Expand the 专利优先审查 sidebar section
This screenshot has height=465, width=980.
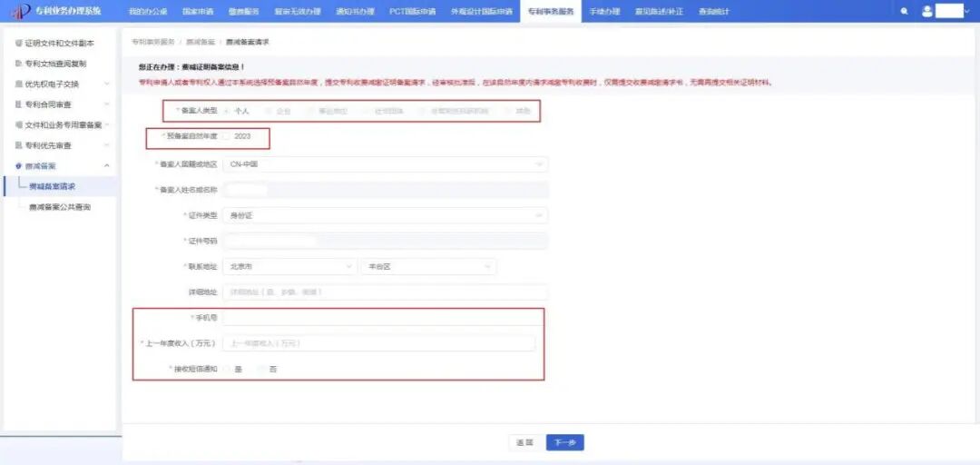pyautogui.click(x=62, y=145)
